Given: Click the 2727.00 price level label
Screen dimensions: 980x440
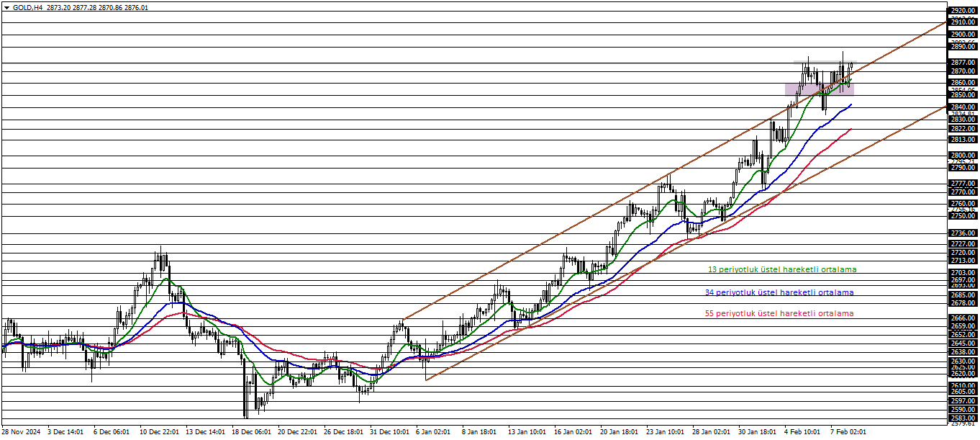Looking at the screenshot, I should click(963, 244).
